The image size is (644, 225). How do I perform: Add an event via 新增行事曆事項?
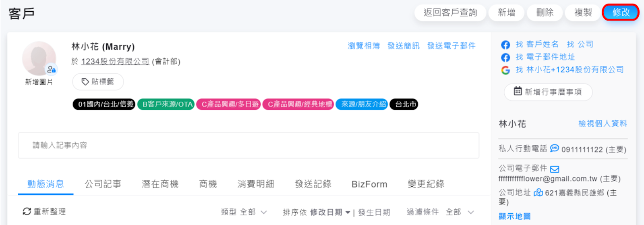pos(548,92)
